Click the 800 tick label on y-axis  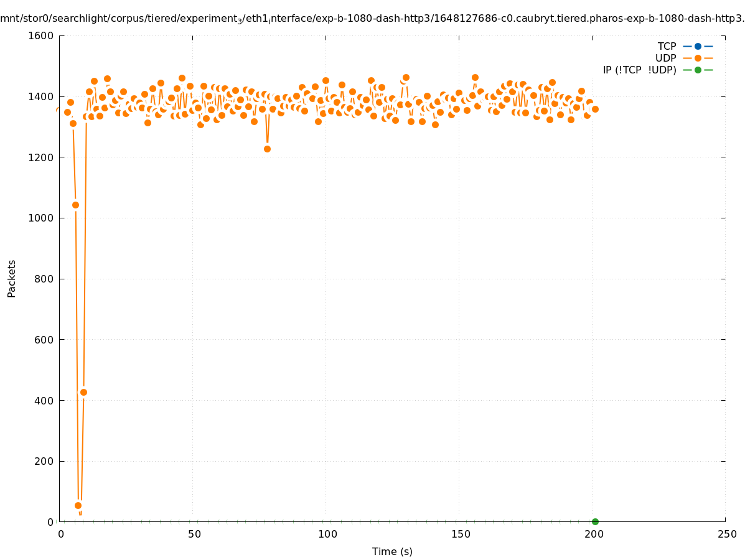[44, 279]
